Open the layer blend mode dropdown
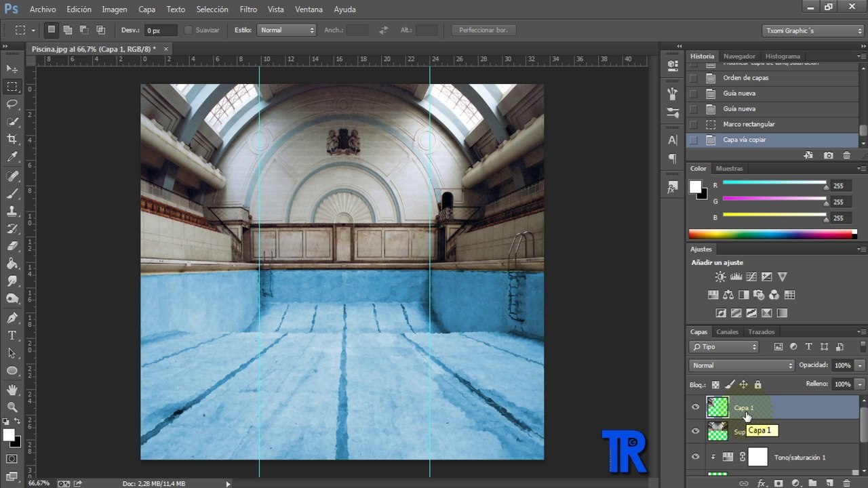The width and height of the screenshot is (868, 488). pos(741,365)
